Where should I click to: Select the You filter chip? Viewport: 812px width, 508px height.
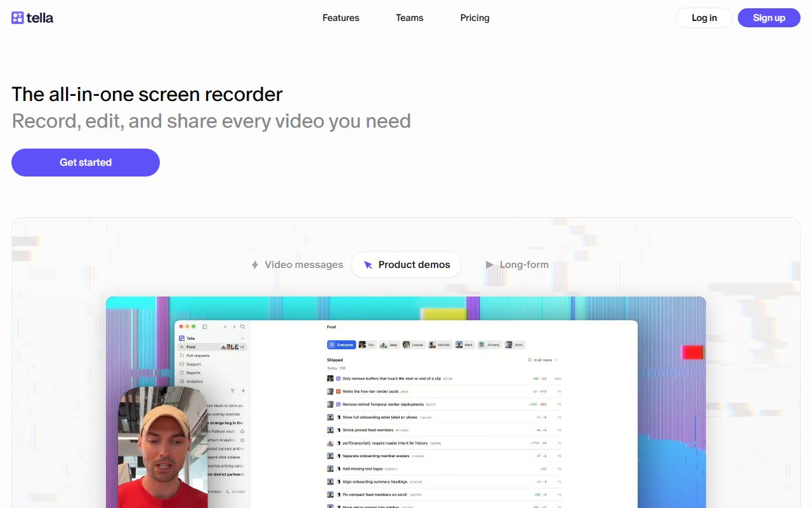(x=367, y=345)
